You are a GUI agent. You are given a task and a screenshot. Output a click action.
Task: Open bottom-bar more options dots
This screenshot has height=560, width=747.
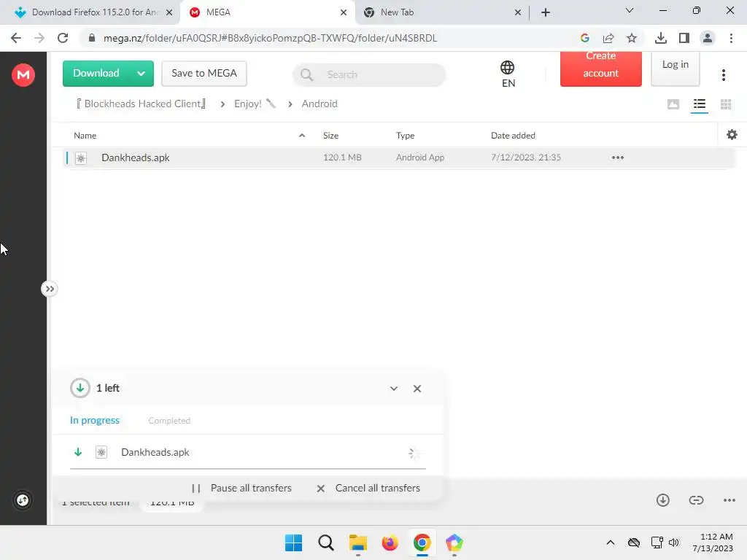click(729, 500)
